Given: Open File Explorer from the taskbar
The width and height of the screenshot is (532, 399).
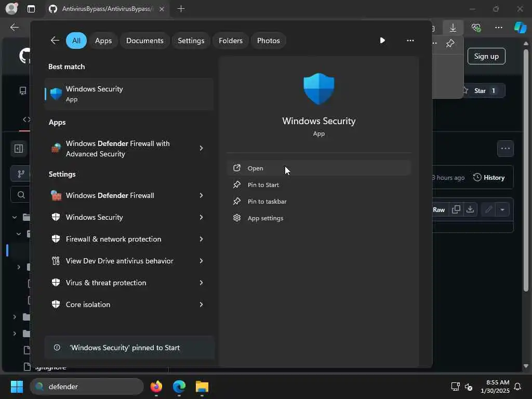Looking at the screenshot, I should [202, 387].
